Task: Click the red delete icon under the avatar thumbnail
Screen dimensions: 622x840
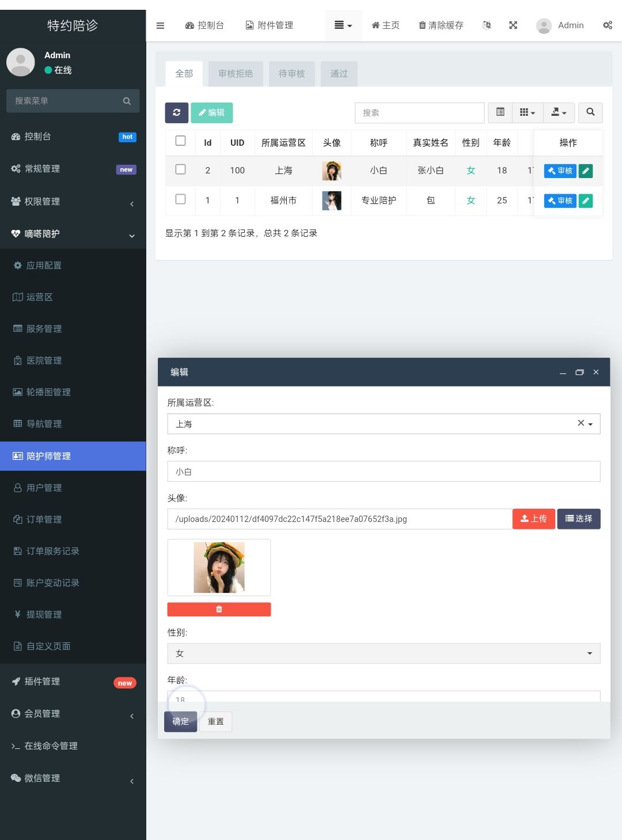Action: (x=219, y=609)
